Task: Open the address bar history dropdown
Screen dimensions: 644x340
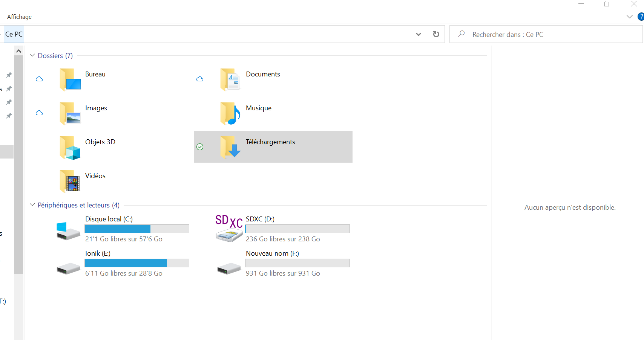Action: [x=418, y=34]
